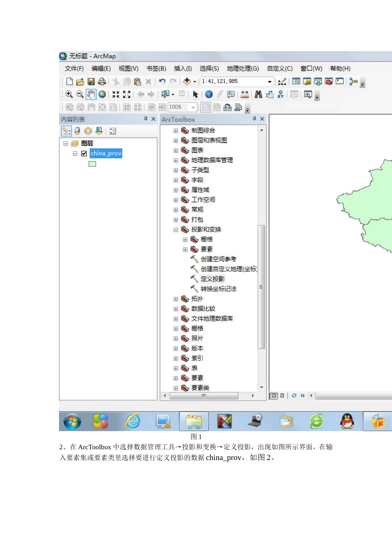Launch ModelBuilder from the toolbar

tap(353, 81)
